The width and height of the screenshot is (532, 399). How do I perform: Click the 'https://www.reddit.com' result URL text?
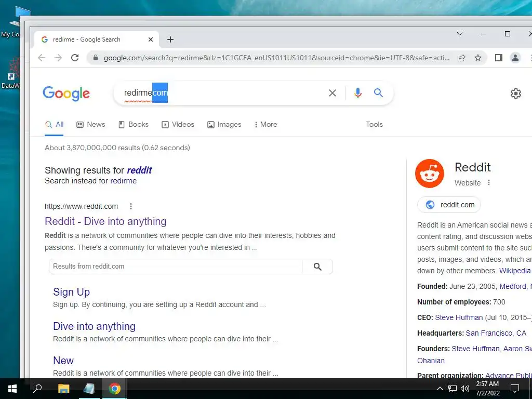coord(82,206)
